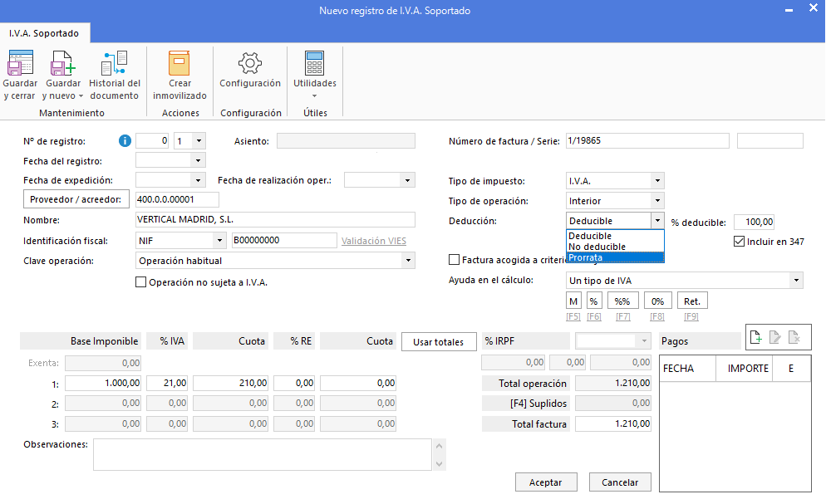The height and width of the screenshot is (504, 826).
Task: Click the Usar totales button
Action: [x=438, y=342]
